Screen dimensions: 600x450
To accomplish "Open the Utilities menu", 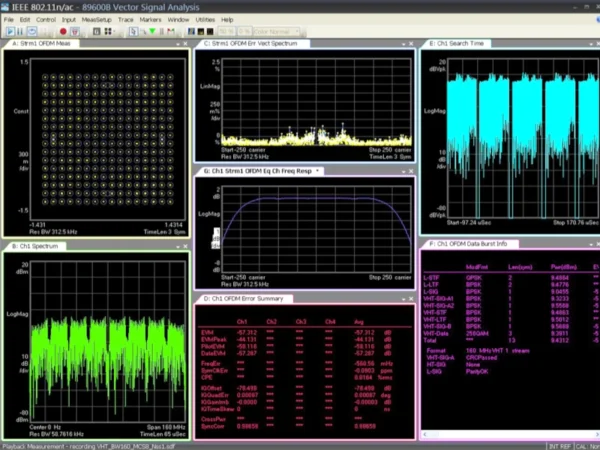I will point(205,20).
